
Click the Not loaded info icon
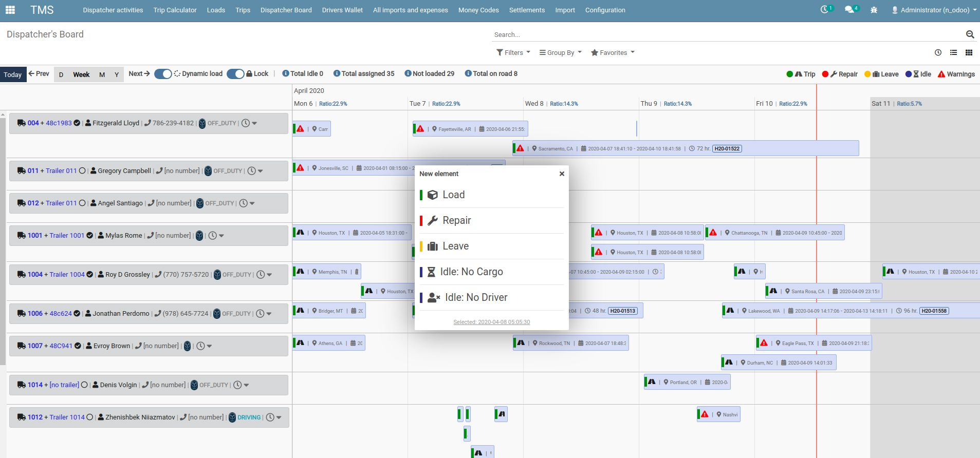(408, 73)
